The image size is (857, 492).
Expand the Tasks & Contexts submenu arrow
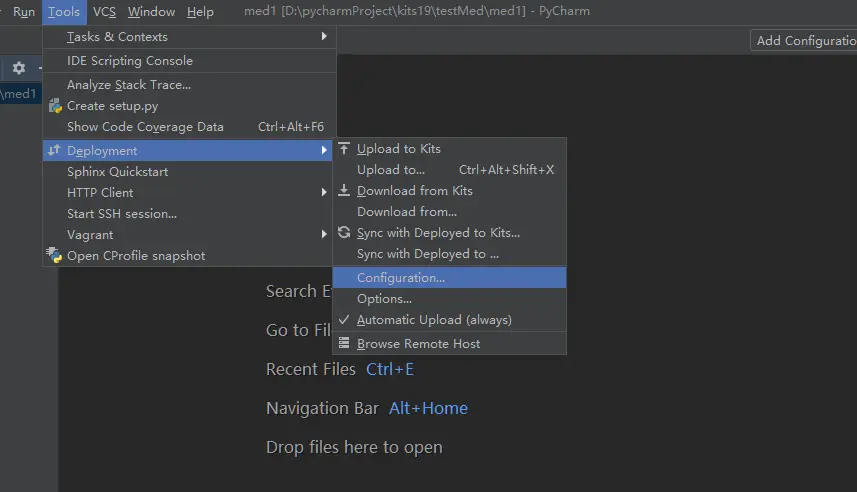click(324, 36)
